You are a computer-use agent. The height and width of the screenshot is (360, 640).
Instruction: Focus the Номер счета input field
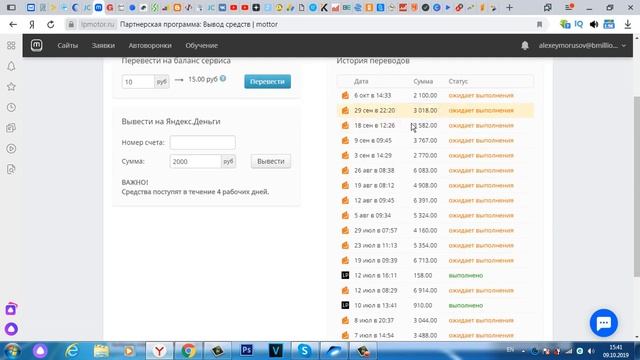click(x=202, y=142)
